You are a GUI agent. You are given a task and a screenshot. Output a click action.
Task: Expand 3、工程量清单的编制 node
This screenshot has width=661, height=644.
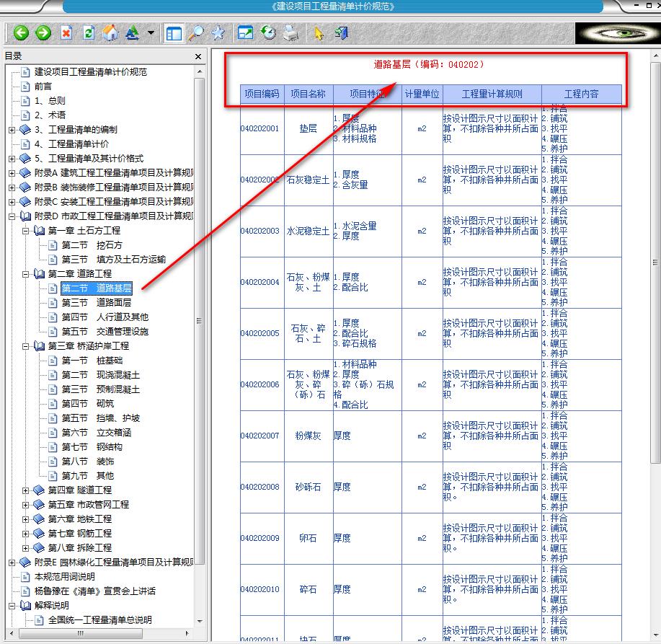tap(12, 130)
